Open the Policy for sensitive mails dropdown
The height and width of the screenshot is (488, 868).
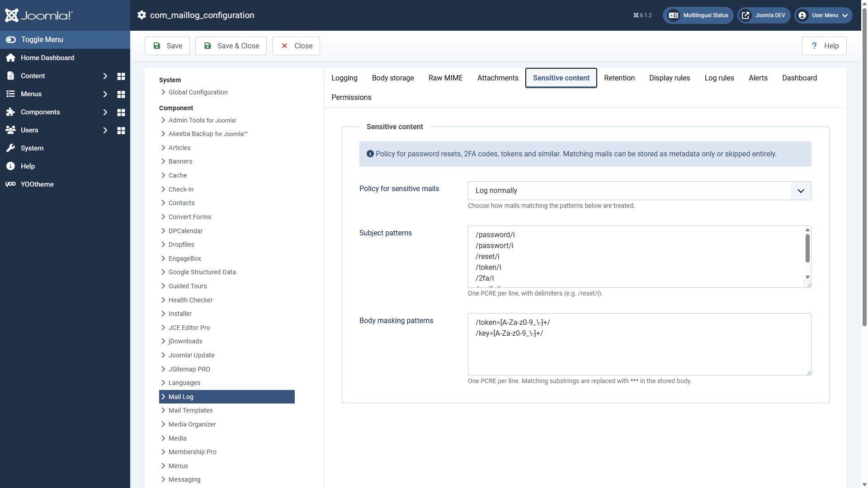point(639,191)
